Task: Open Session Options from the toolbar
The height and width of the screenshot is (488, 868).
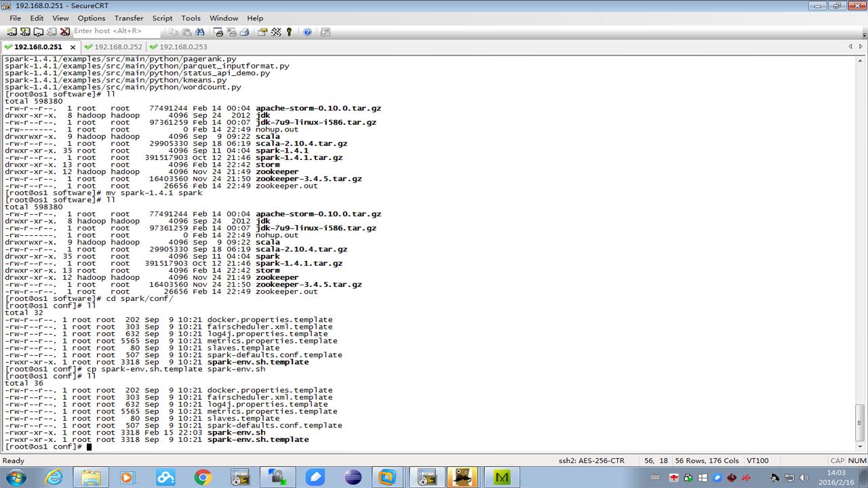Action: tap(262, 32)
